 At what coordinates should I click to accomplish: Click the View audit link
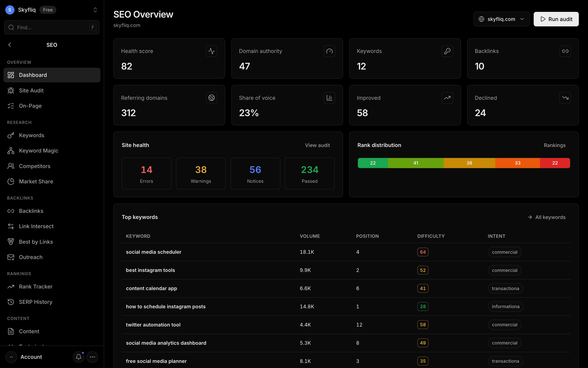point(317,145)
